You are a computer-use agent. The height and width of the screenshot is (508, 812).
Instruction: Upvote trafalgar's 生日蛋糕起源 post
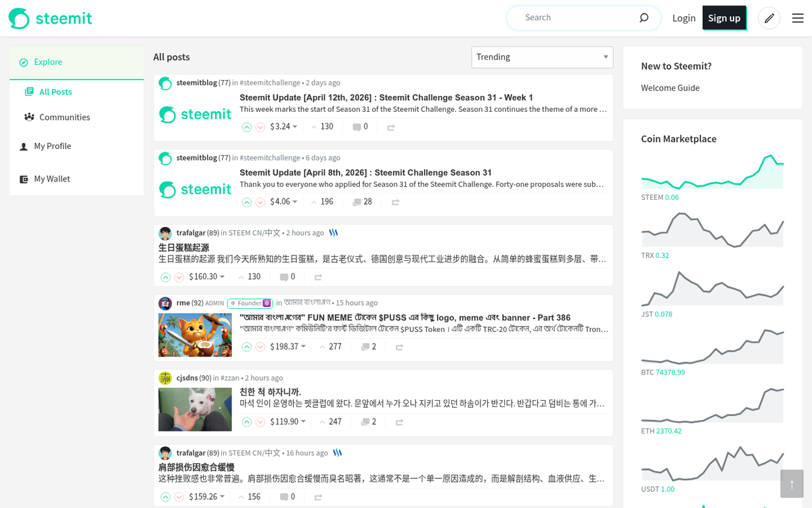(166, 276)
